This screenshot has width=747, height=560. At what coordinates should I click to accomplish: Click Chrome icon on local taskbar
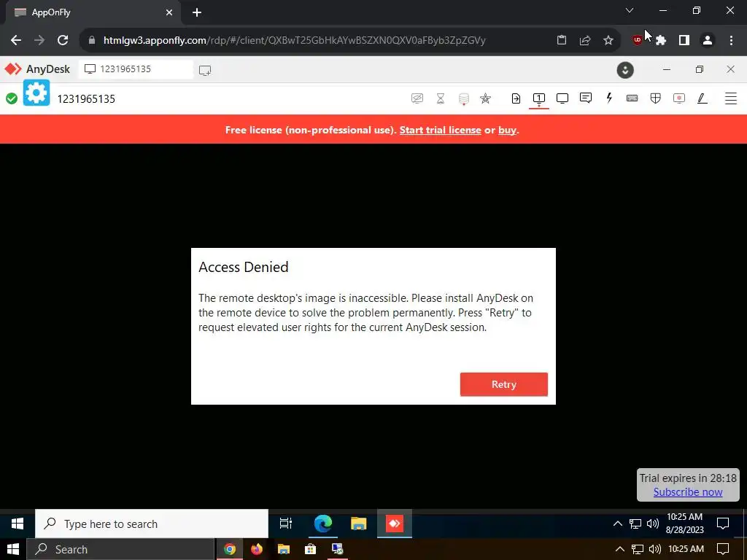tap(230, 550)
